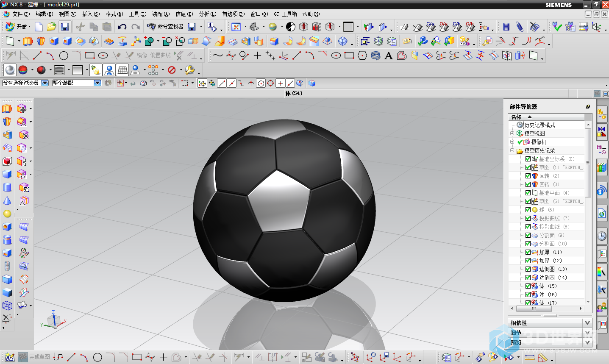Toggle checkbox for 基准坐标系 (0)

[x=528, y=159]
